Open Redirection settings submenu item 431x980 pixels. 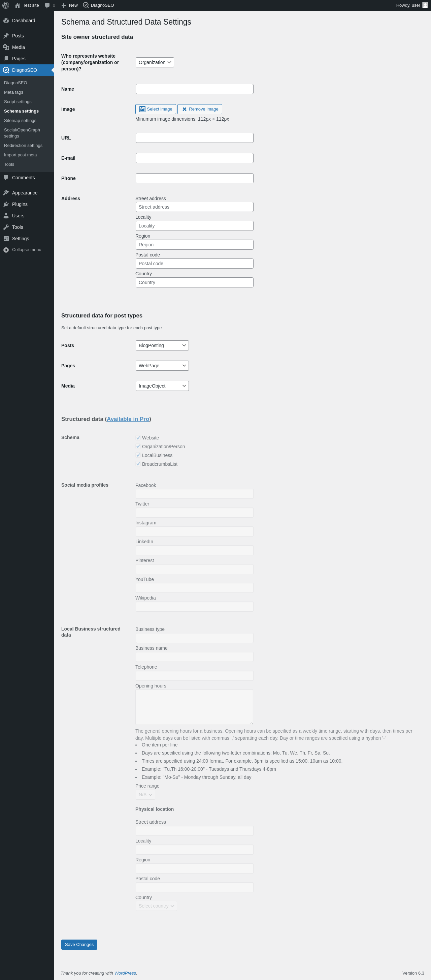click(x=23, y=146)
